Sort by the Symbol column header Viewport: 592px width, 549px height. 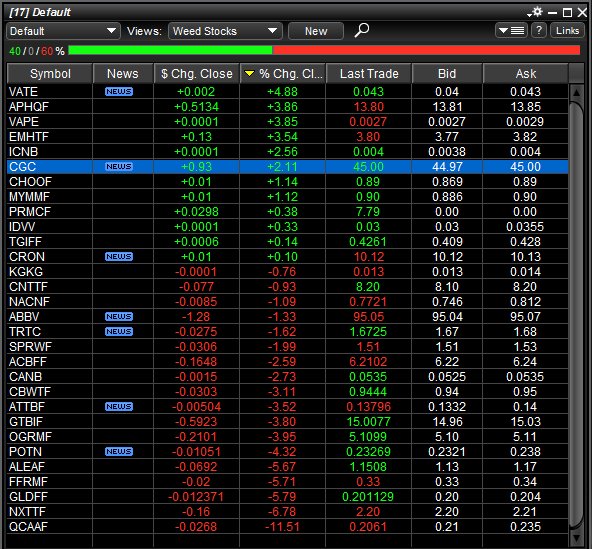click(x=50, y=74)
